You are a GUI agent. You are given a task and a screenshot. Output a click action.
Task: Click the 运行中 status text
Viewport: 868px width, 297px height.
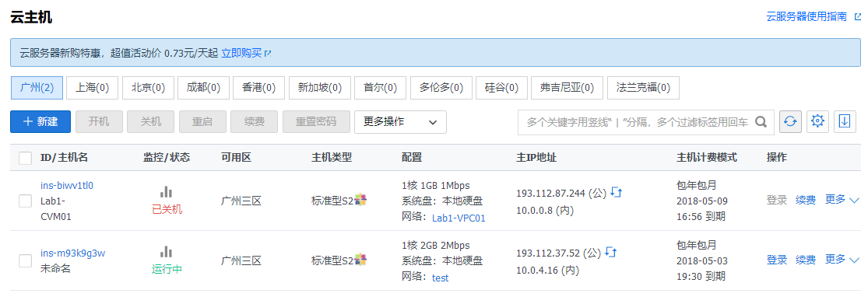coord(167,269)
